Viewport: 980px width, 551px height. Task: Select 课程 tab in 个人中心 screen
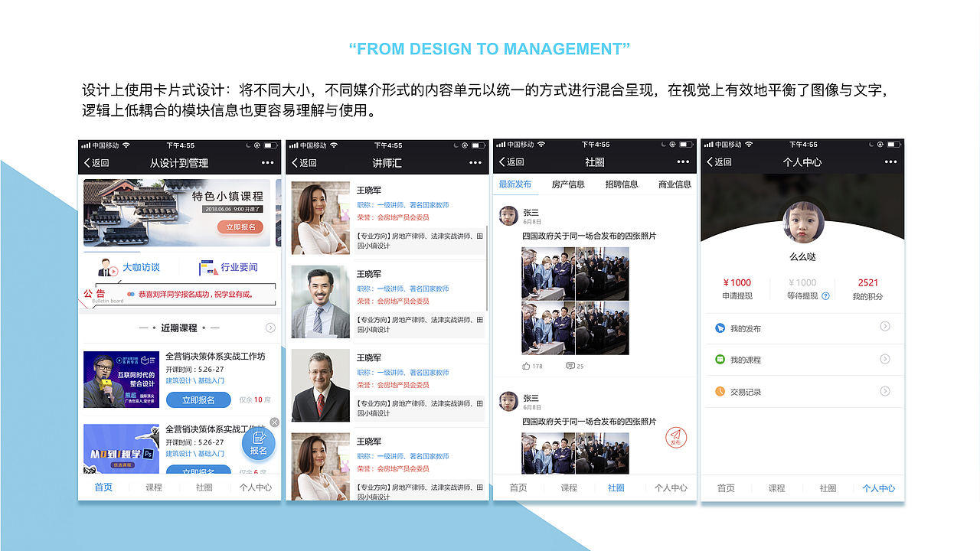tap(776, 488)
